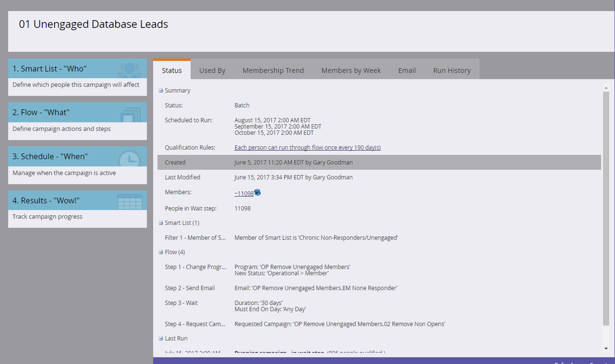
Task: Click the stacked pages icon on Flow tile
Action: pyautogui.click(x=129, y=114)
